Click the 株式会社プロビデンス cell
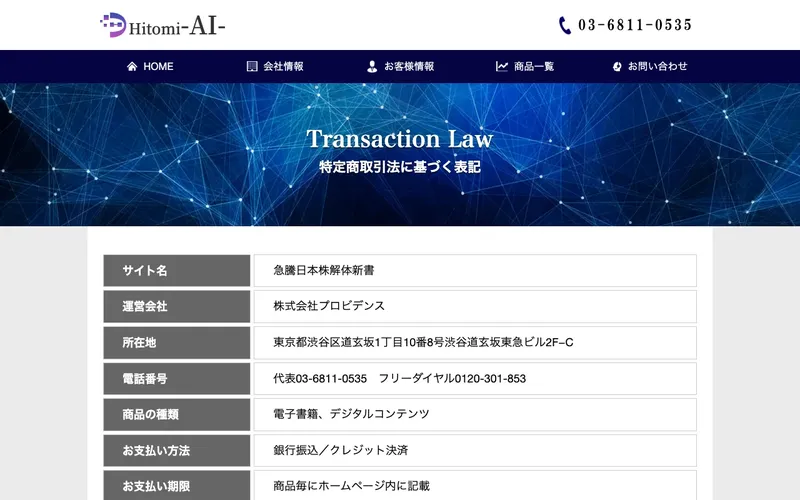The height and width of the screenshot is (500, 800). point(475,307)
